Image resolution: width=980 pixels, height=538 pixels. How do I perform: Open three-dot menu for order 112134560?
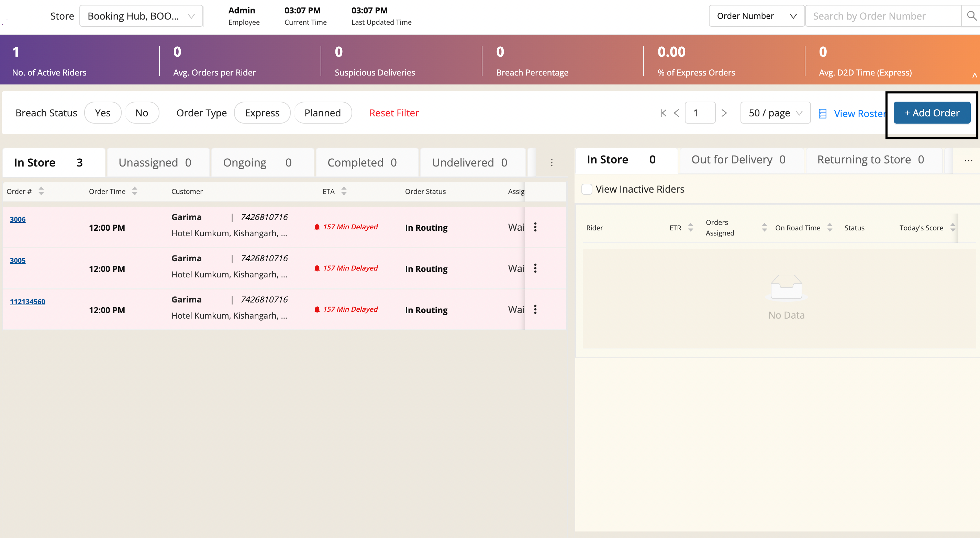point(535,309)
